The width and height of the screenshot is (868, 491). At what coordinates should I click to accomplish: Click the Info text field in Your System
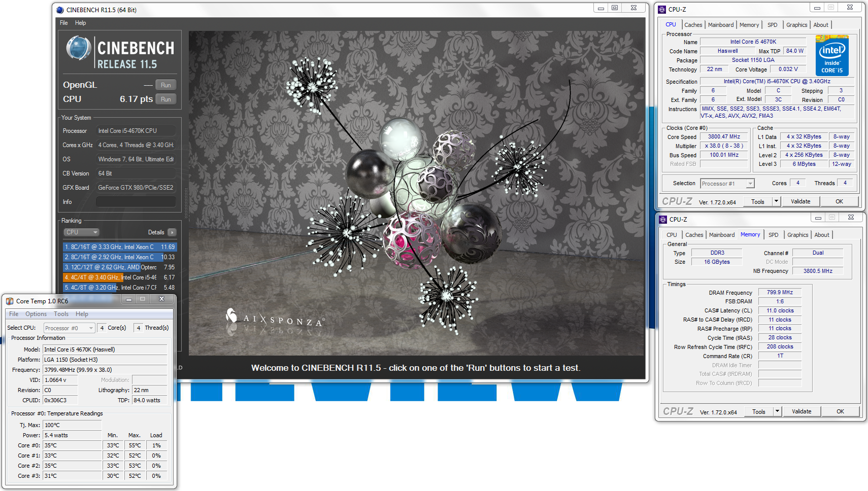coord(136,202)
